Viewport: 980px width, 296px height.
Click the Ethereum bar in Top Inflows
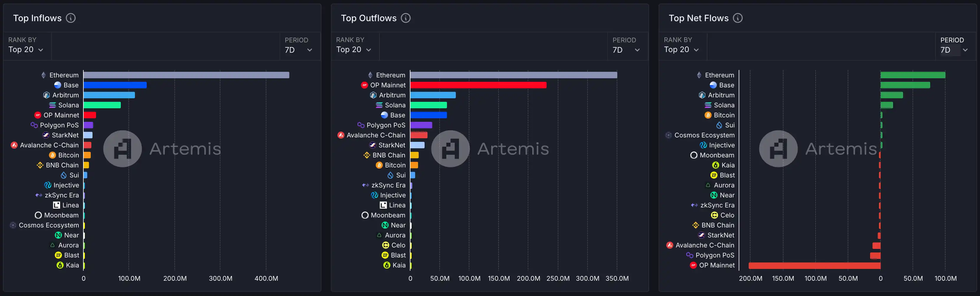[x=187, y=75]
